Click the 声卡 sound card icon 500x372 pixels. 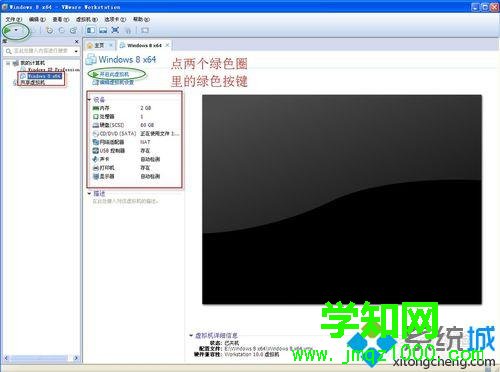pyautogui.click(x=96, y=159)
